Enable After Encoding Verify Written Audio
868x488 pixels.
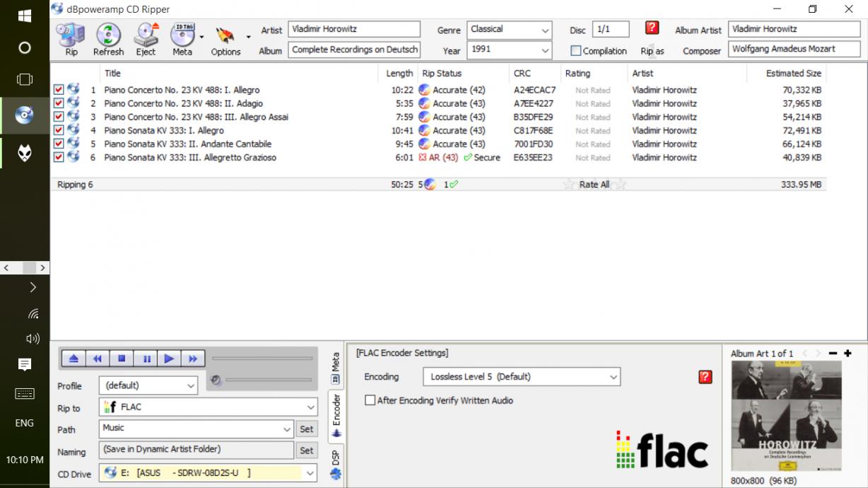370,400
